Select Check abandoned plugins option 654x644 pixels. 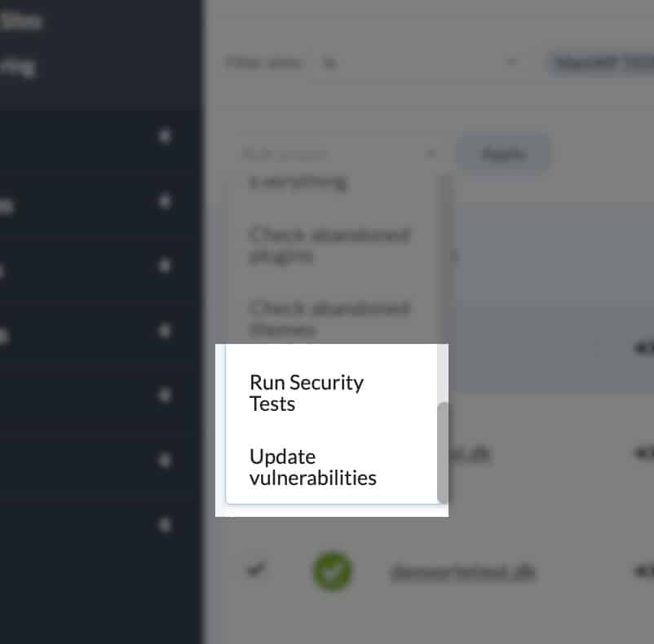point(329,245)
